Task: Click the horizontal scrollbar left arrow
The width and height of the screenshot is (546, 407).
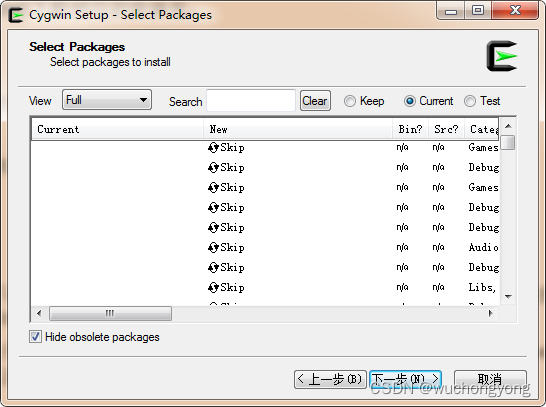Action: point(39,313)
